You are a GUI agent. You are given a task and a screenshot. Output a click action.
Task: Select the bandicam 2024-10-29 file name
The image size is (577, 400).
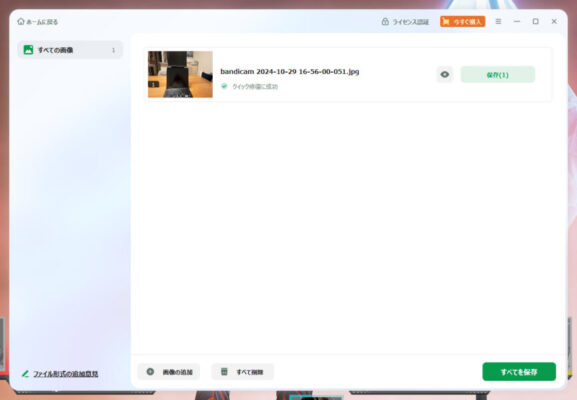pos(290,71)
